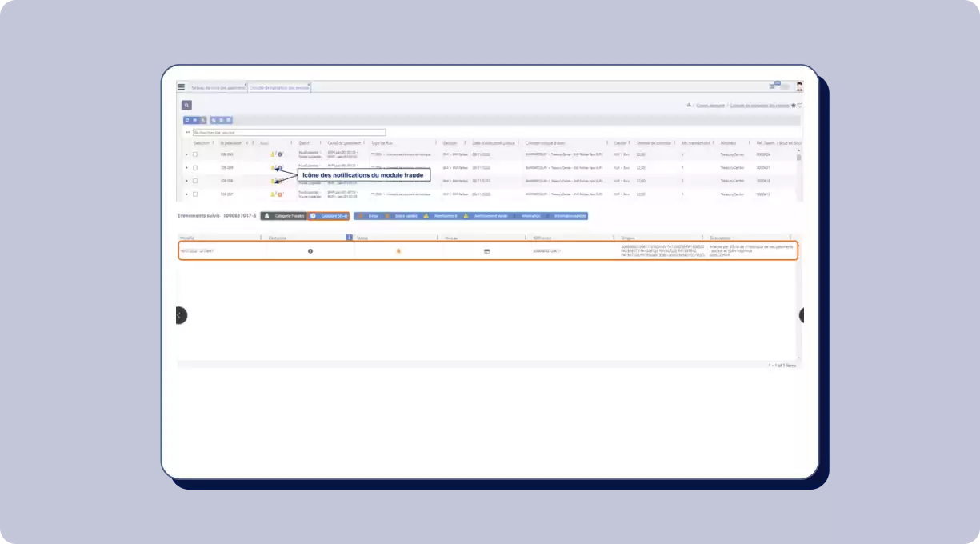Go to the previous slide with the left arrow

pyautogui.click(x=181, y=315)
